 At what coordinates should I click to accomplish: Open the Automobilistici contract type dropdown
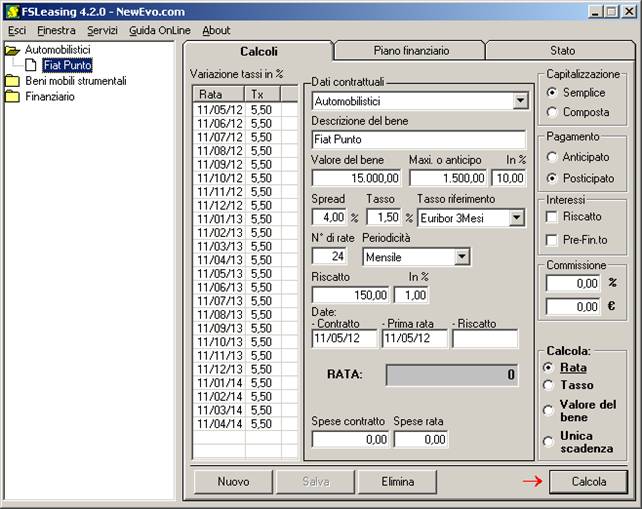[520, 101]
